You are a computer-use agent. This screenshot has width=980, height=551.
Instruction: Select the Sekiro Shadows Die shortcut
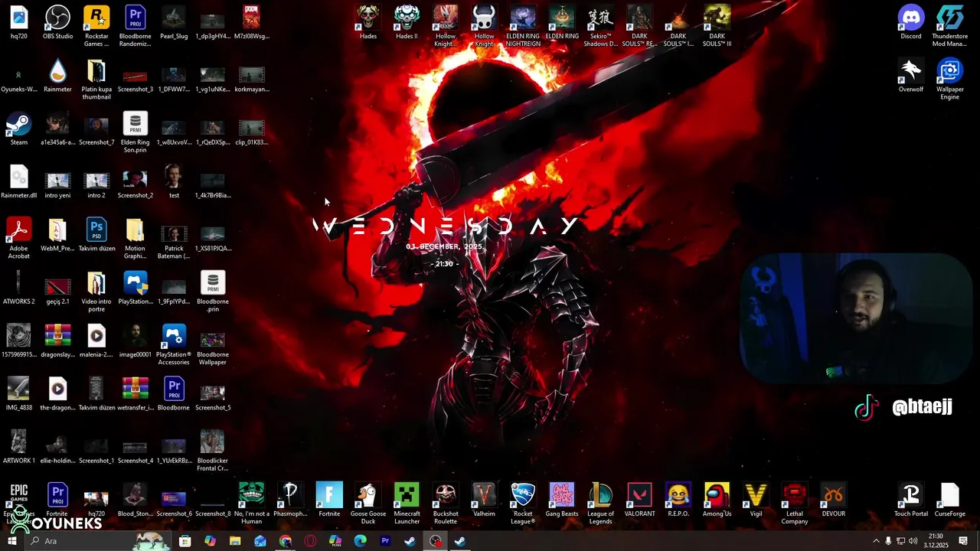600,27
